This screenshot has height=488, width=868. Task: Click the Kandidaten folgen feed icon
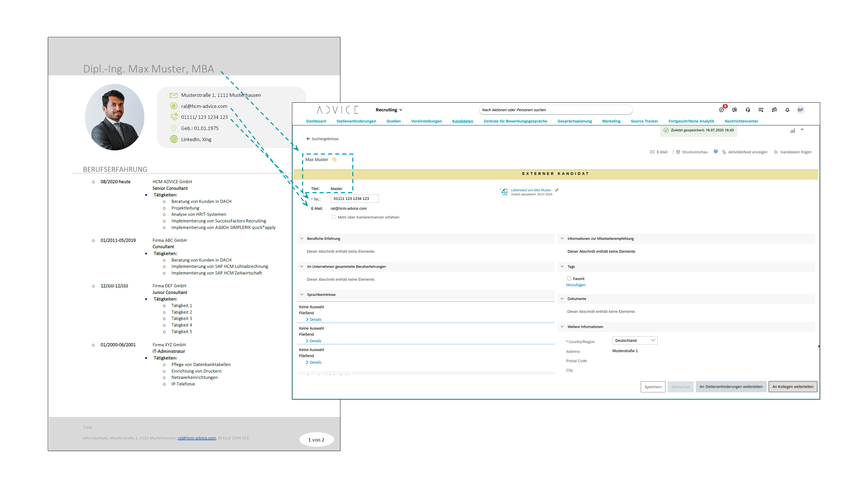click(776, 152)
